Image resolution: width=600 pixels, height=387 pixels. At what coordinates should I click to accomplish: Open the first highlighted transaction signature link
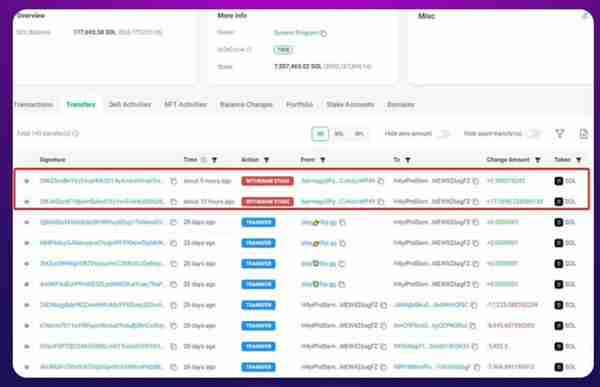pos(102,181)
